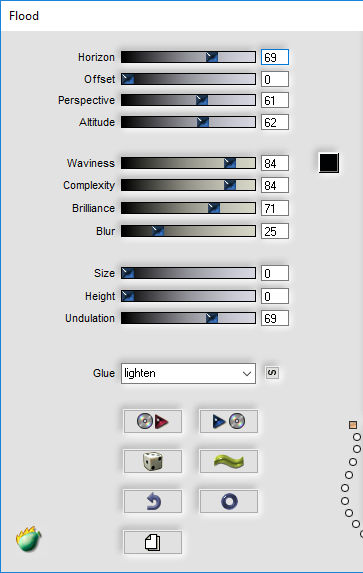Click the Altitude slider track
The width and height of the screenshot is (363, 573).
188,122
